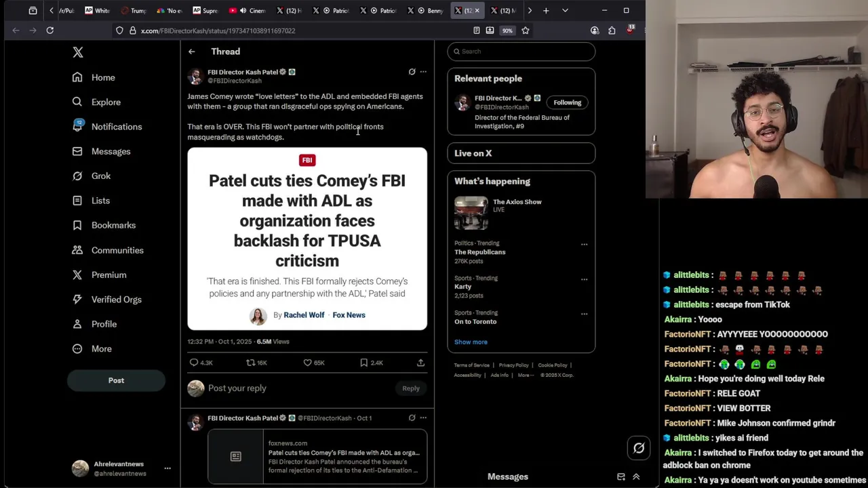Go back using the Thread back arrow

pos(192,52)
